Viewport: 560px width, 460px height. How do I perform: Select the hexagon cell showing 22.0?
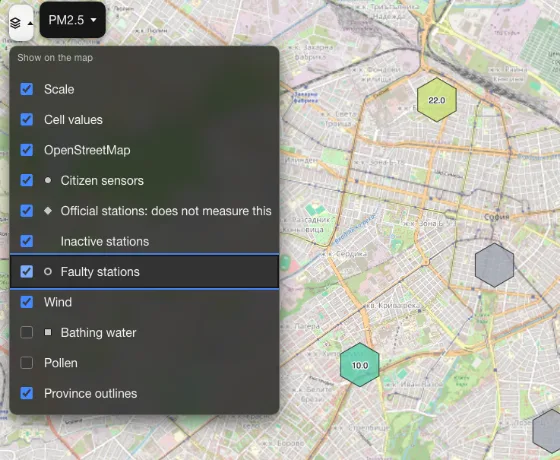click(x=437, y=100)
